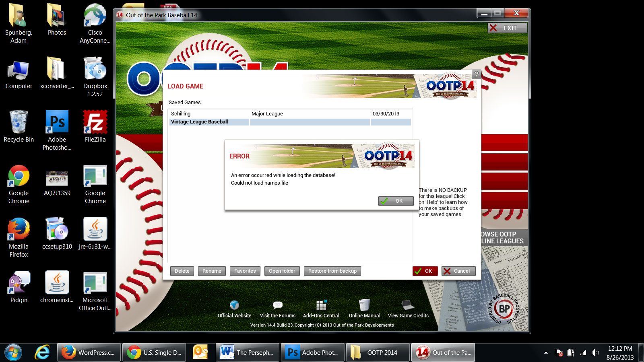Click Restore from backup button
Viewport: 644px width, 362px height.
pos(332,271)
